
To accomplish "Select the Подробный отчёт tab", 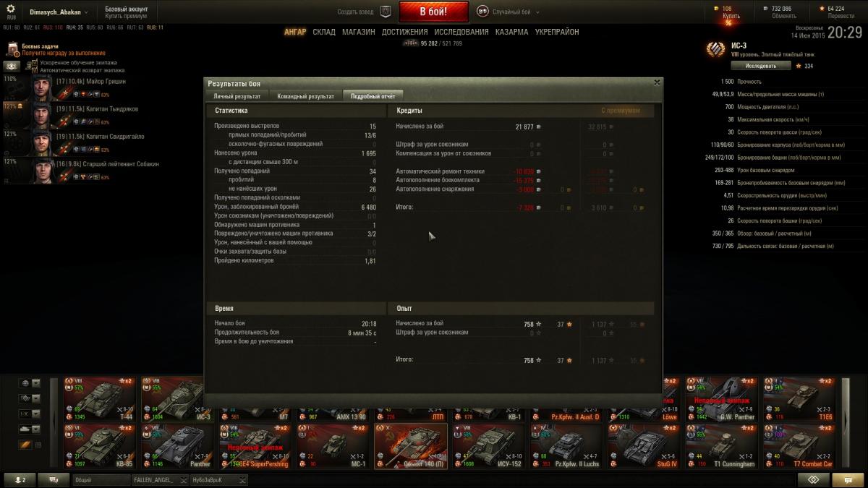I will 373,96.
